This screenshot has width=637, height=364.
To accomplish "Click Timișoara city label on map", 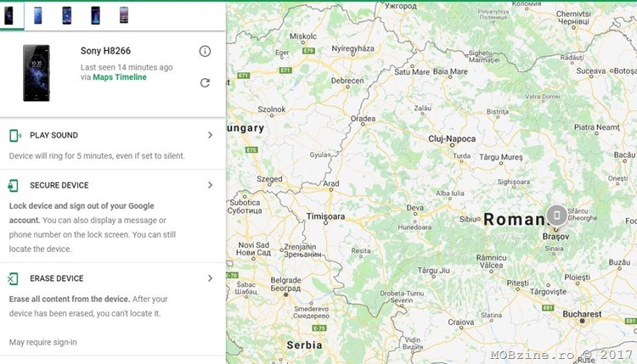I will pos(325,216).
